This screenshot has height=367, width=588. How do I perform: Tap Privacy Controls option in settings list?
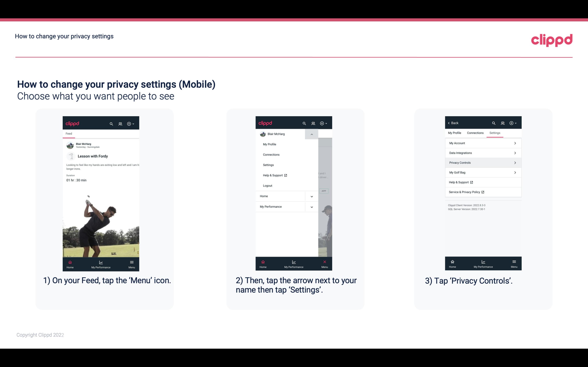pyautogui.click(x=483, y=162)
